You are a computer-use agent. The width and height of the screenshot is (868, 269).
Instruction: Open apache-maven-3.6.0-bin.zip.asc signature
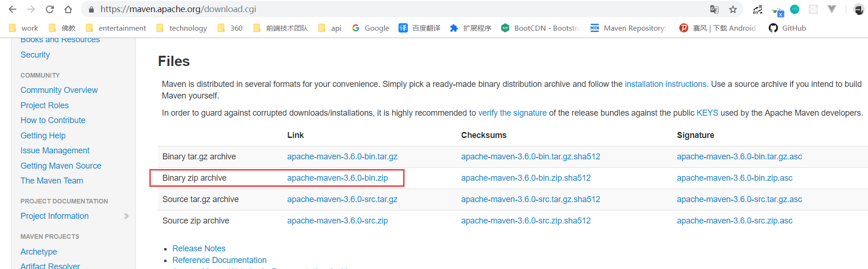pyautogui.click(x=735, y=178)
